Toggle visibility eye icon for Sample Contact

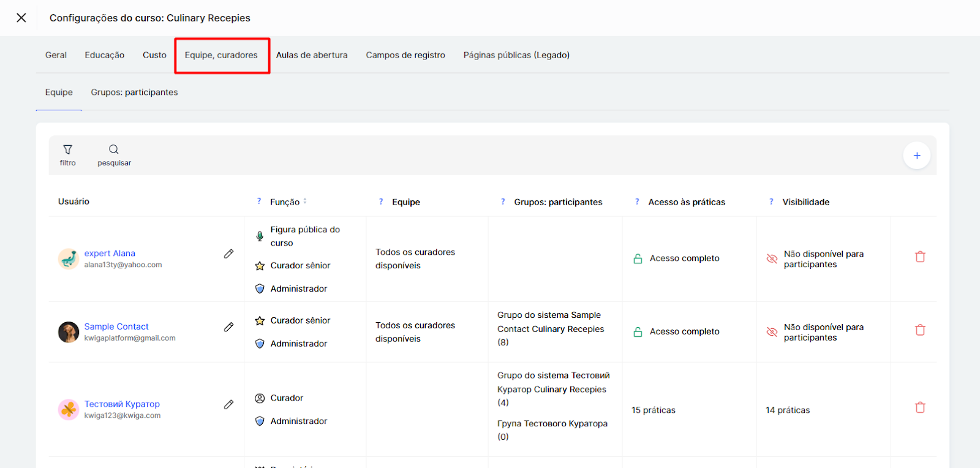click(772, 332)
